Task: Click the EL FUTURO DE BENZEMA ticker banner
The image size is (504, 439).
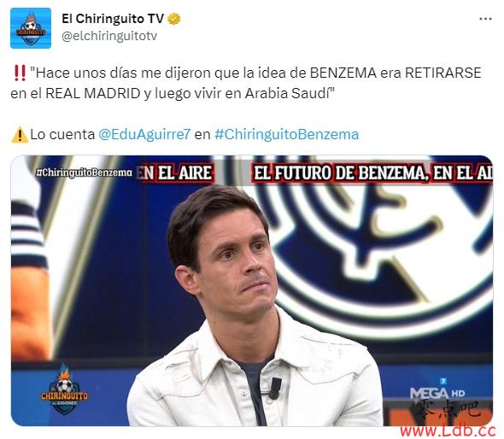Action: pyautogui.click(x=372, y=173)
